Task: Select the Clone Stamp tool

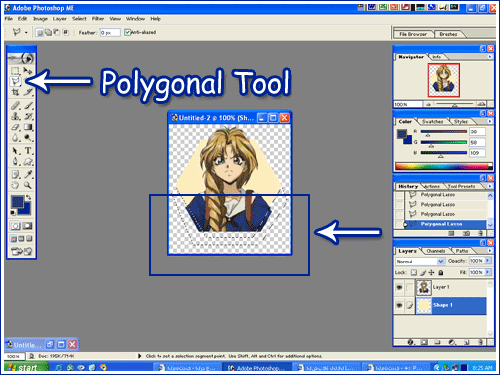Action: pos(15,116)
